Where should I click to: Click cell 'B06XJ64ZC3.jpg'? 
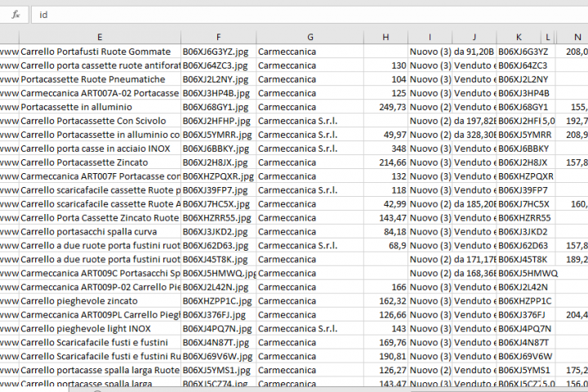(x=219, y=65)
